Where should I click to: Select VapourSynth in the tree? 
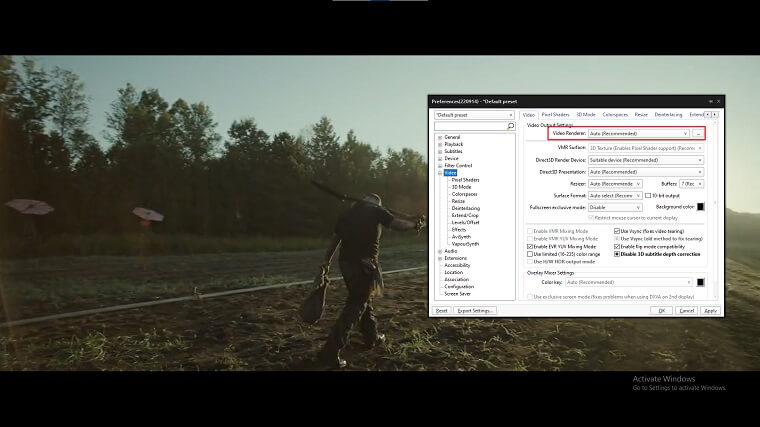(465, 244)
